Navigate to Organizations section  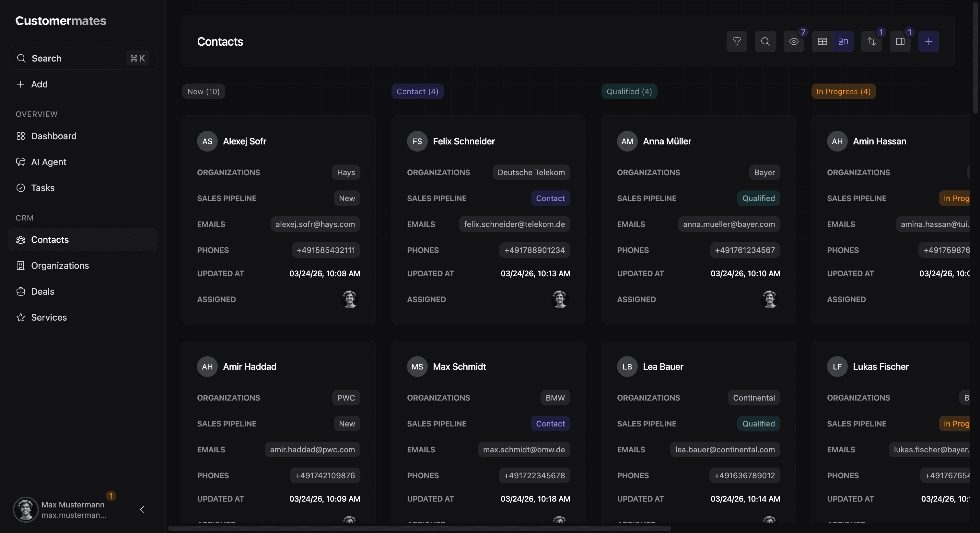(x=60, y=265)
